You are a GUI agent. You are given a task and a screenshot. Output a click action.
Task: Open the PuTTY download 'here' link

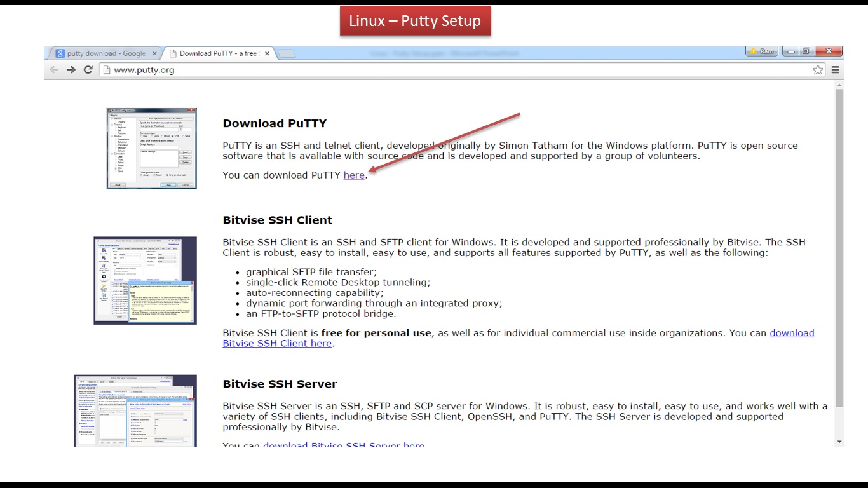point(354,175)
